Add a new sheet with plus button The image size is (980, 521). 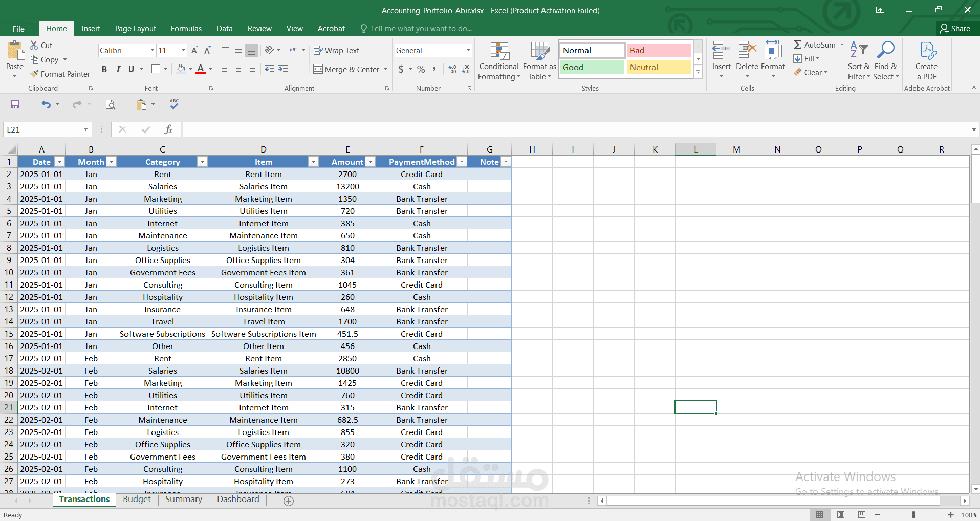289,501
